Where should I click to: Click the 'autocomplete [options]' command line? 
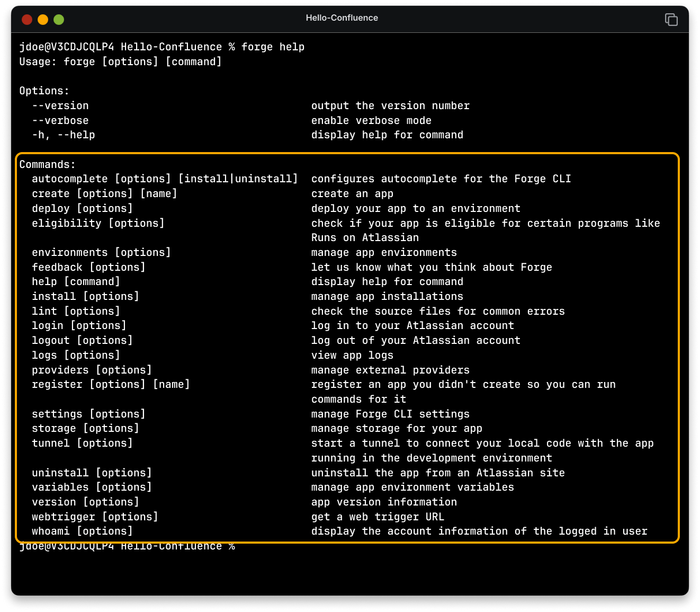[x=165, y=179]
